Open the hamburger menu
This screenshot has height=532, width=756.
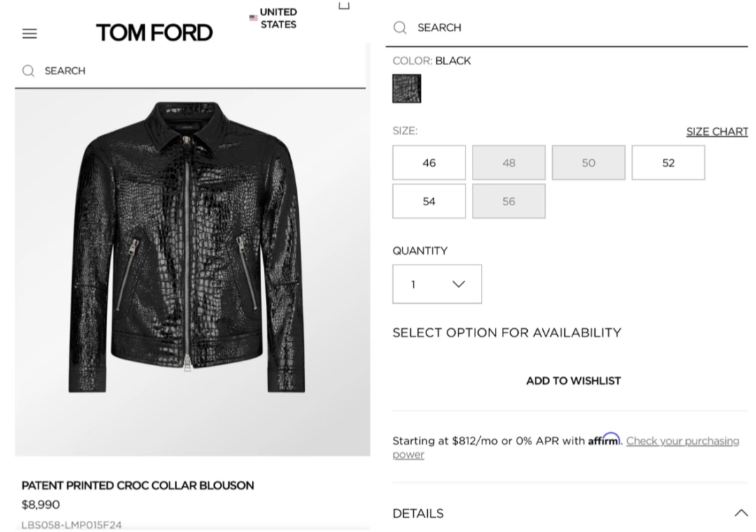click(29, 34)
